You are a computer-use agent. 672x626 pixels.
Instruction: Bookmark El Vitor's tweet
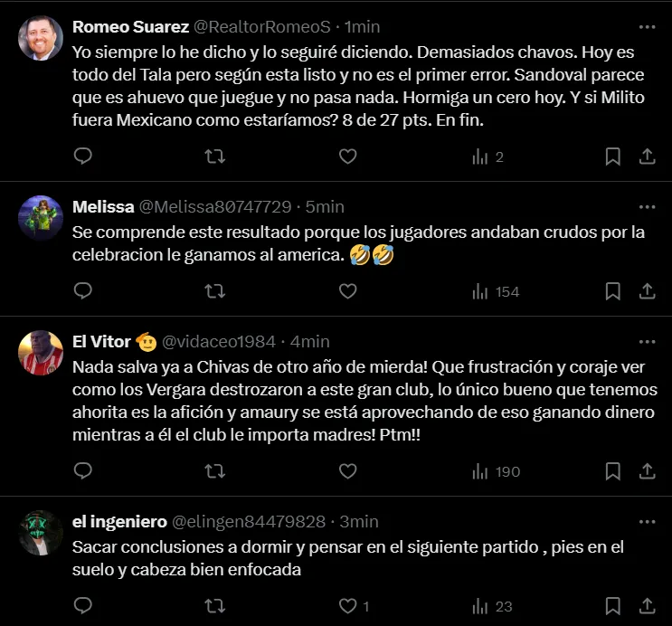click(x=612, y=471)
